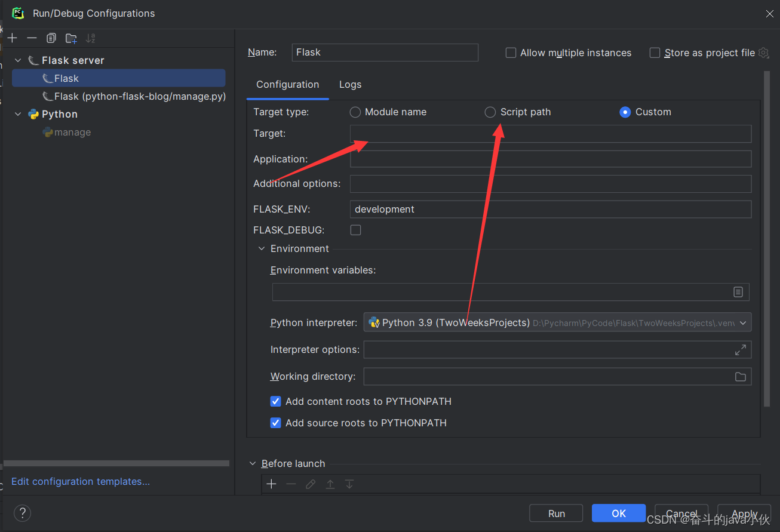Image resolution: width=780 pixels, height=532 pixels.
Task: Collapse the Flask server group
Action: coord(18,61)
